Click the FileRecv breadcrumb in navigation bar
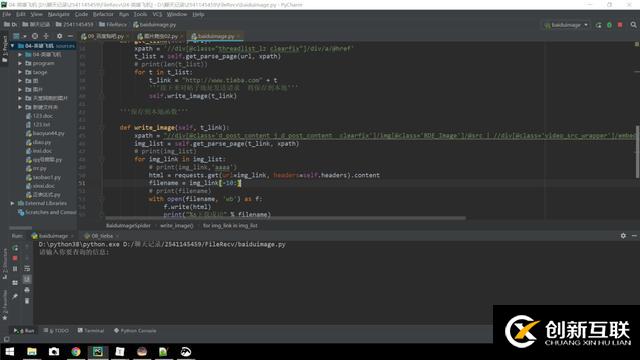Image resolution: width=640 pixels, height=360 pixels. tap(113, 24)
